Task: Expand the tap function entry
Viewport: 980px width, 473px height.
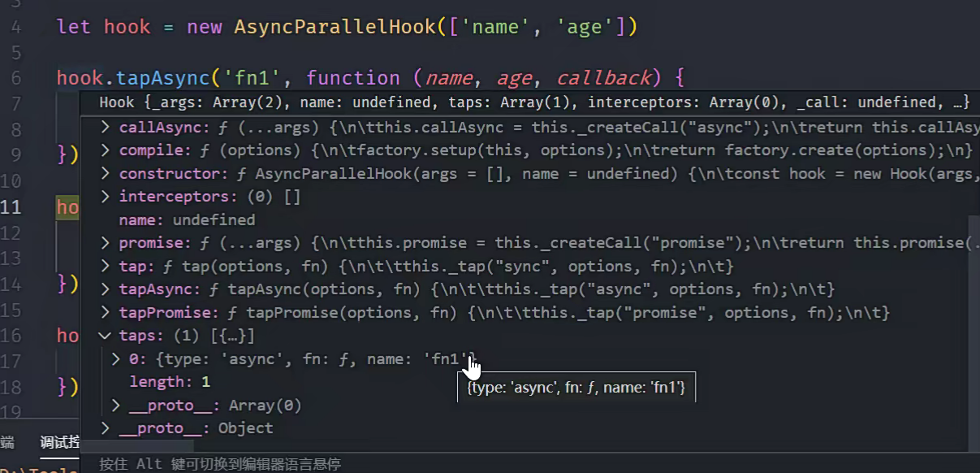Action: 105,267
